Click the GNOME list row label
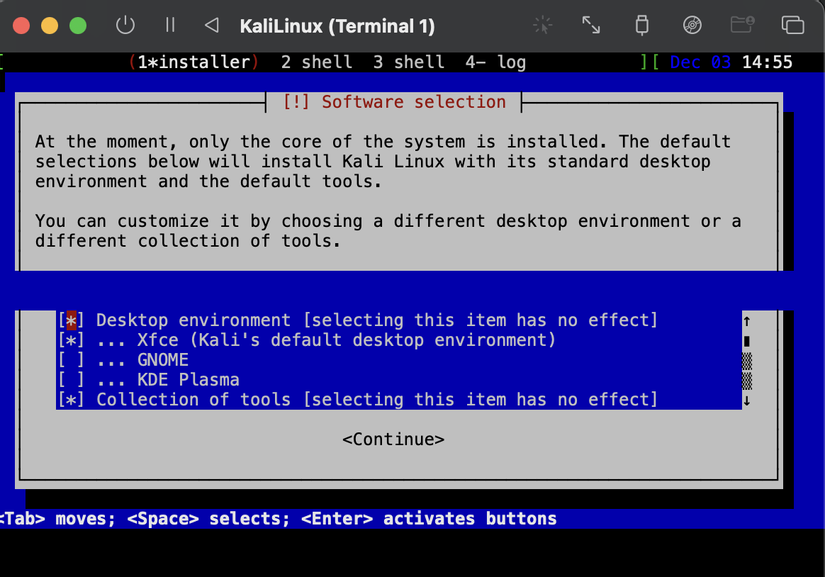 pyautogui.click(x=163, y=360)
